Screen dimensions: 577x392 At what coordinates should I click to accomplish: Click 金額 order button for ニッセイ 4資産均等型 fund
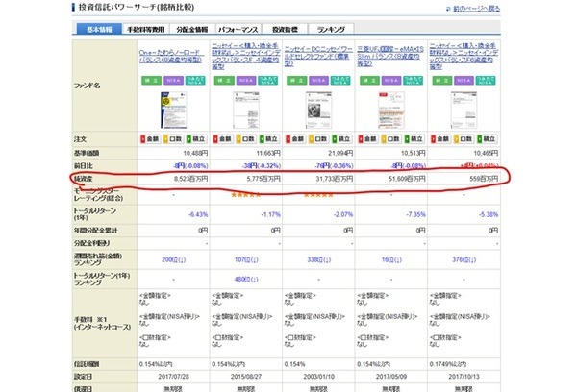pos(223,139)
